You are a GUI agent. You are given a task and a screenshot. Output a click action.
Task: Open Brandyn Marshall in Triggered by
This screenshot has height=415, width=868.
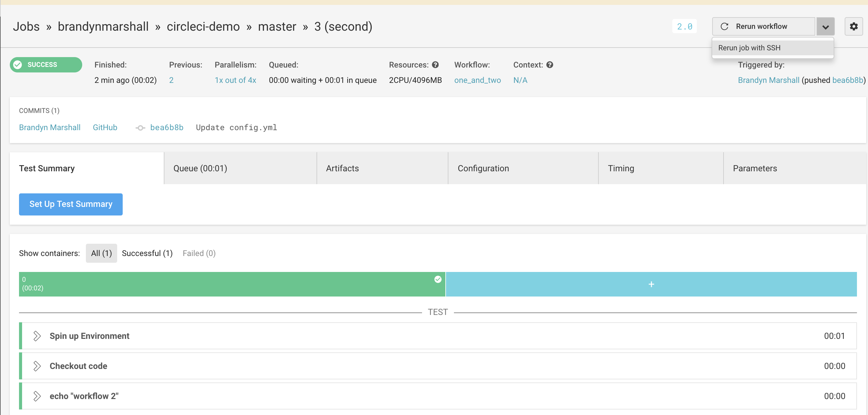click(769, 80)
